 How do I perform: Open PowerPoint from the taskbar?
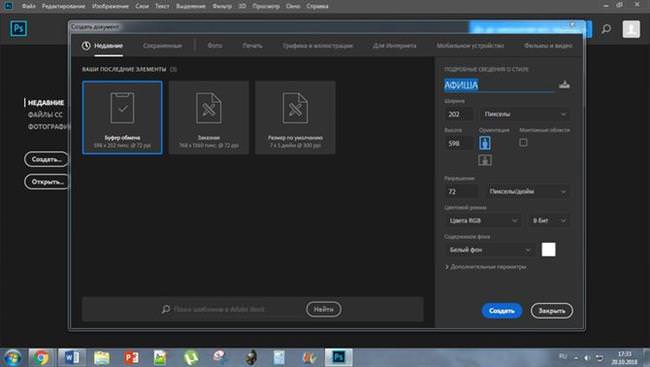point(131,357)
